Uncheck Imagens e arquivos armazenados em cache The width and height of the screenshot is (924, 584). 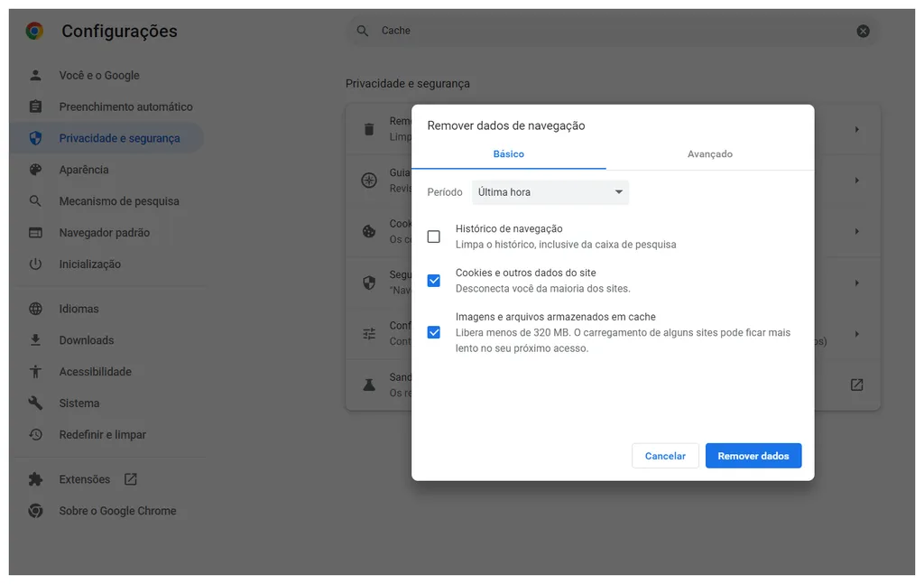(x=434, y=332)
